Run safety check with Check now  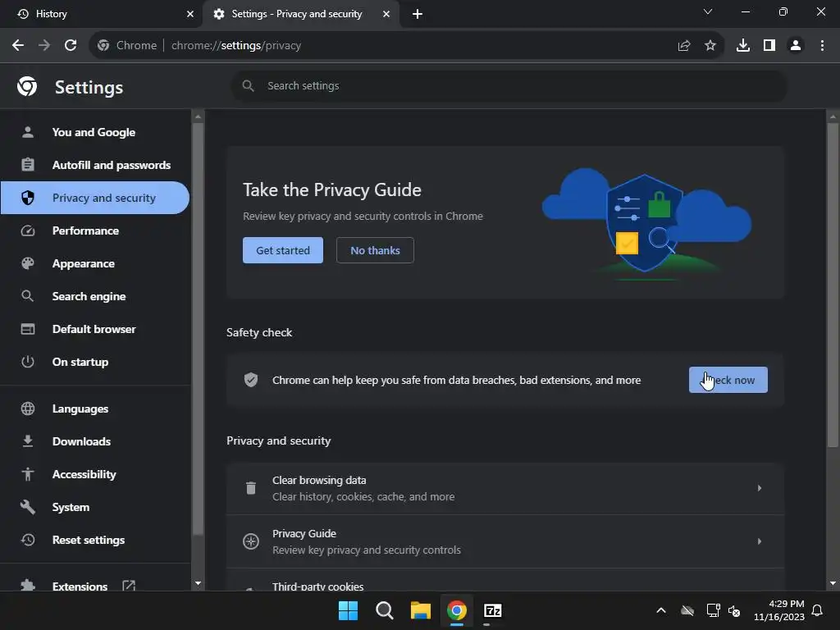(728, 380)
